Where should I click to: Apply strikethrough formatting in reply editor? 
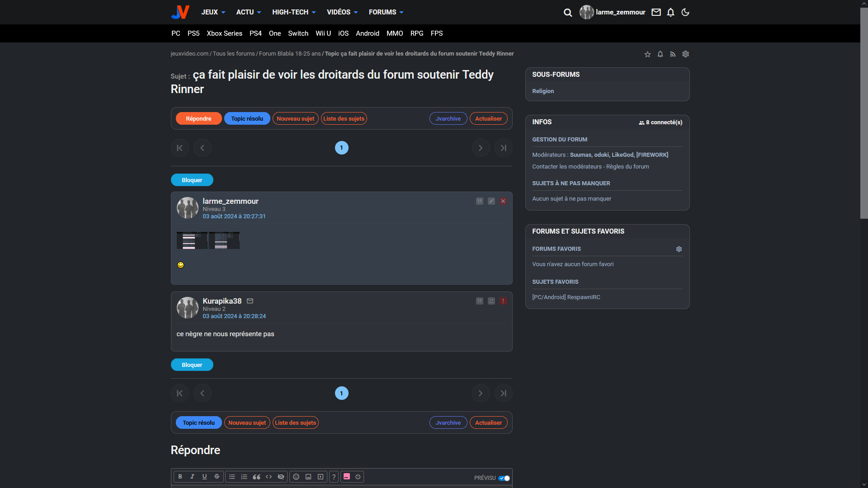[217, 477]
